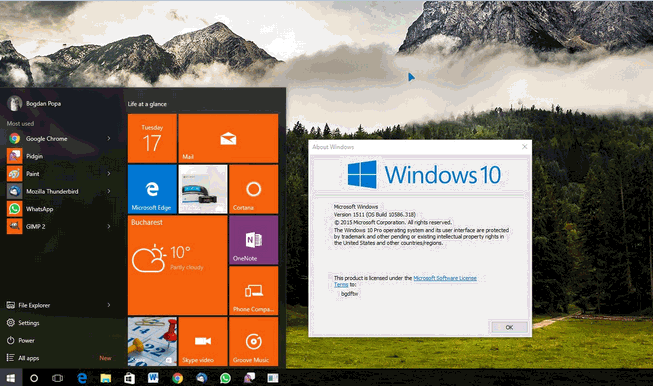Open the Microsoft Software License Terms link
This screenshot has width=653, height=386.
coord(406,281)
